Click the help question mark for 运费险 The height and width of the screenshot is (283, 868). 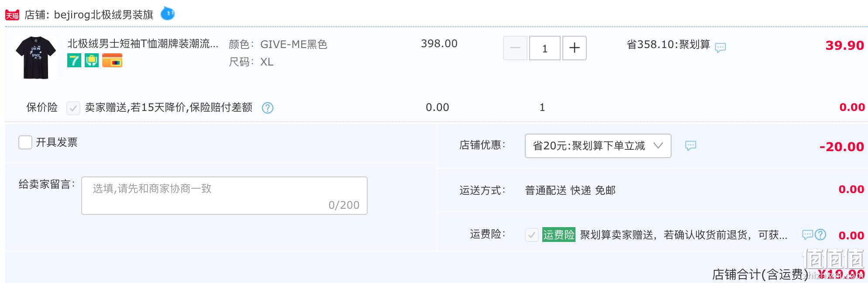click(821, 235)
